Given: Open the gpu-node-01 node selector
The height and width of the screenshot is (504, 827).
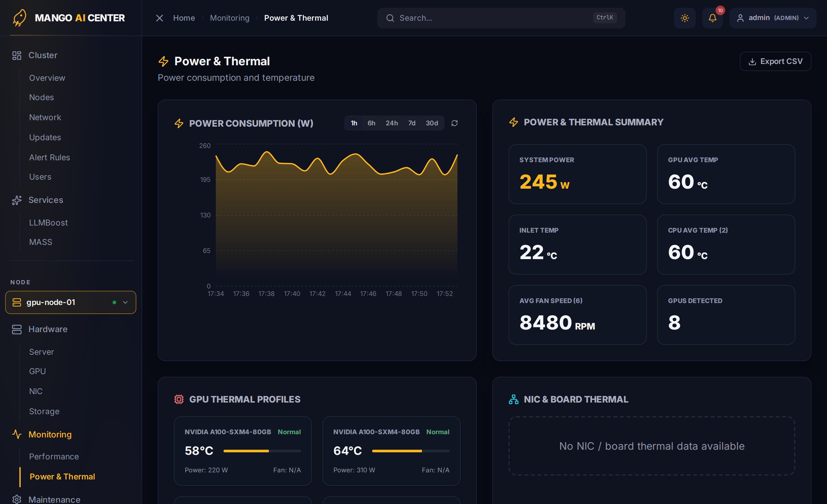Looking at the screenshot, I should click(71, 302).
